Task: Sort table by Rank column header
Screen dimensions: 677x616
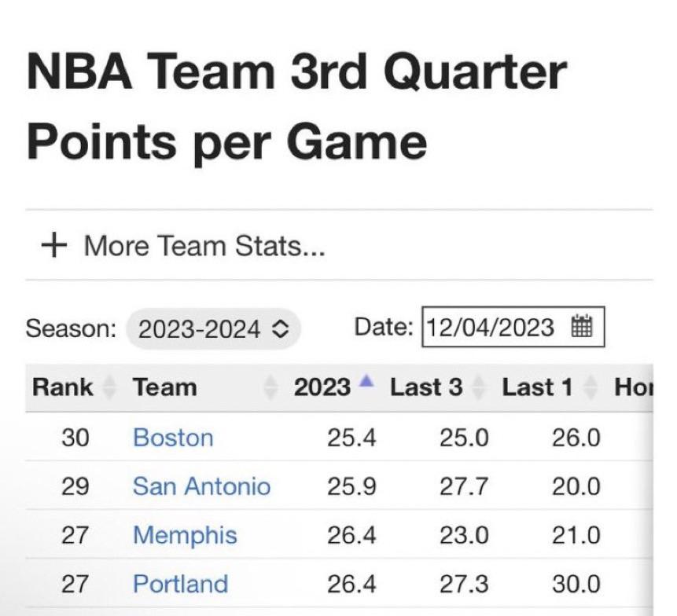Action: 62,387
